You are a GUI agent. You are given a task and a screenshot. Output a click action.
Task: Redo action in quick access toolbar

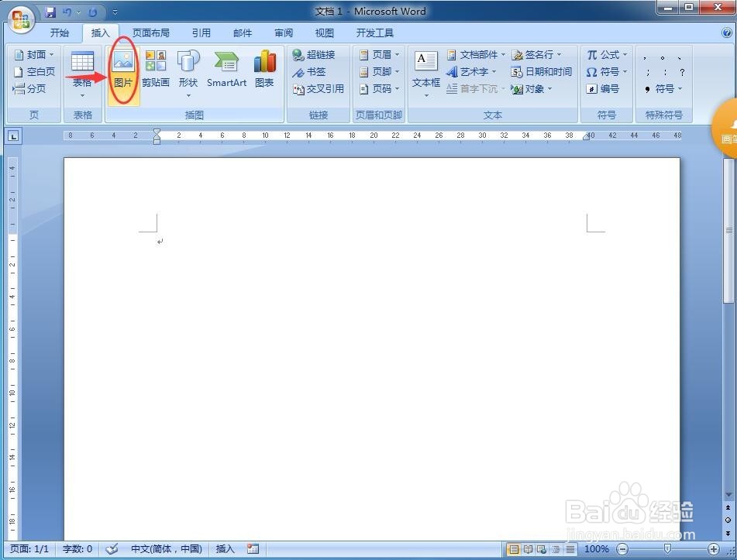pos(92,12)
